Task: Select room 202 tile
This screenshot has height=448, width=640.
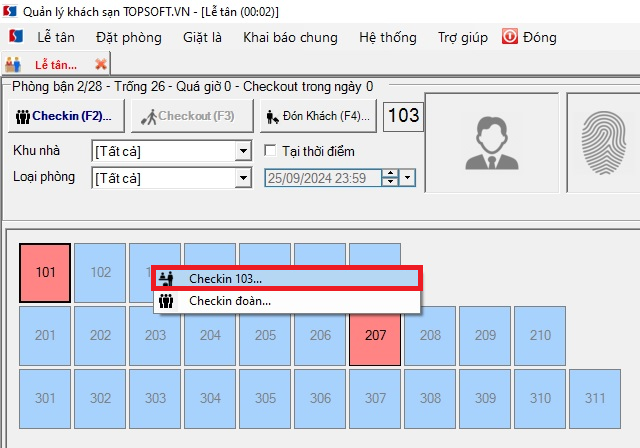Action: click(x=100, y=336)
